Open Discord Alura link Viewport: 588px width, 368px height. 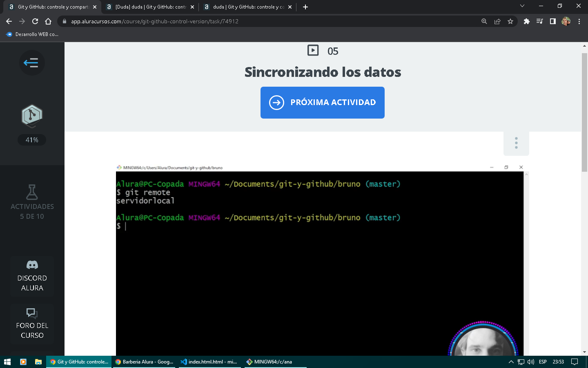pyautogui.click(x=32, y=276)
